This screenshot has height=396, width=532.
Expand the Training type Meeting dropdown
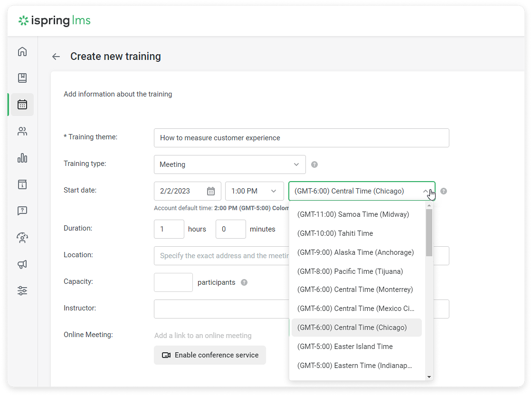point(229,164)
